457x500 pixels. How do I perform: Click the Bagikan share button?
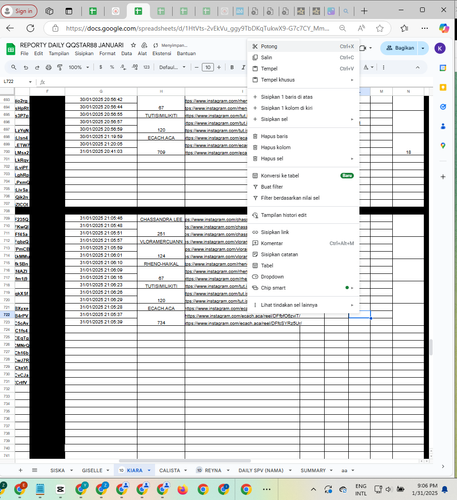pyautogui.click(x=400, y=48)
